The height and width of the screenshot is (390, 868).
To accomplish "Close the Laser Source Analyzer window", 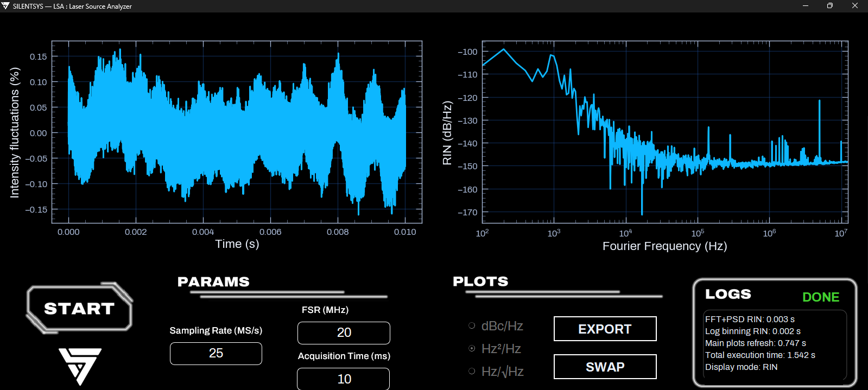I will point(855,6).
